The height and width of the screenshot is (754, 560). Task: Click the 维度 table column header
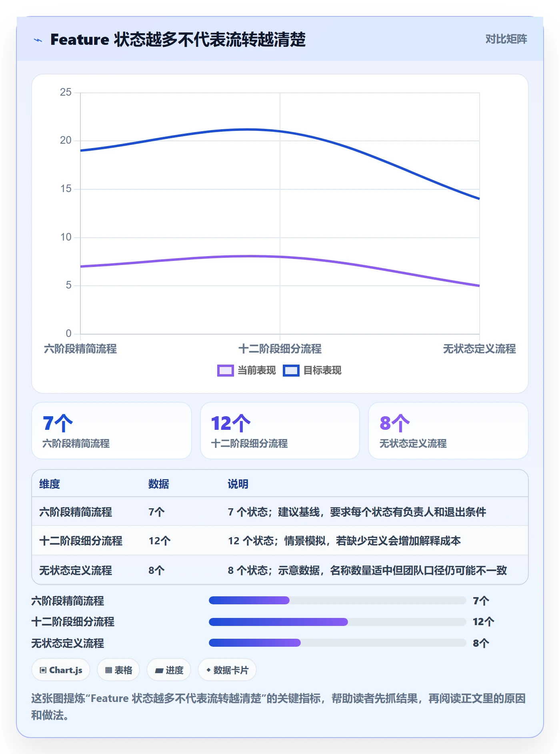50,484
